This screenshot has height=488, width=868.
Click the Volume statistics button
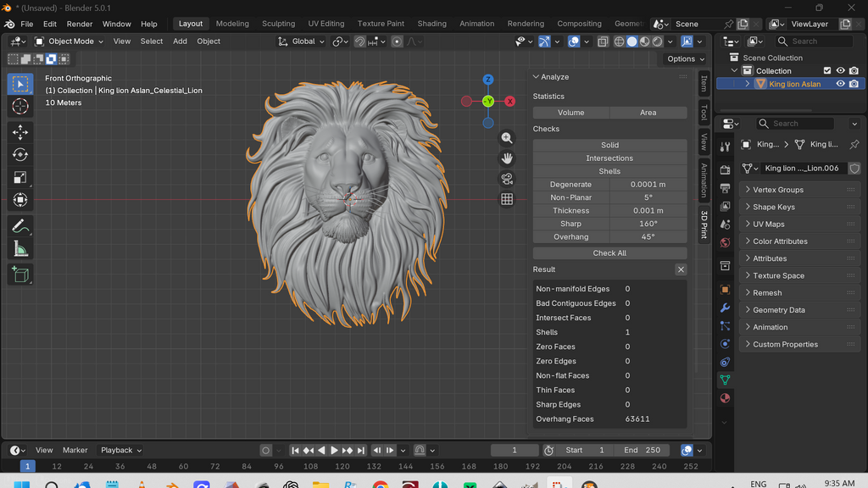coord(570,113)
